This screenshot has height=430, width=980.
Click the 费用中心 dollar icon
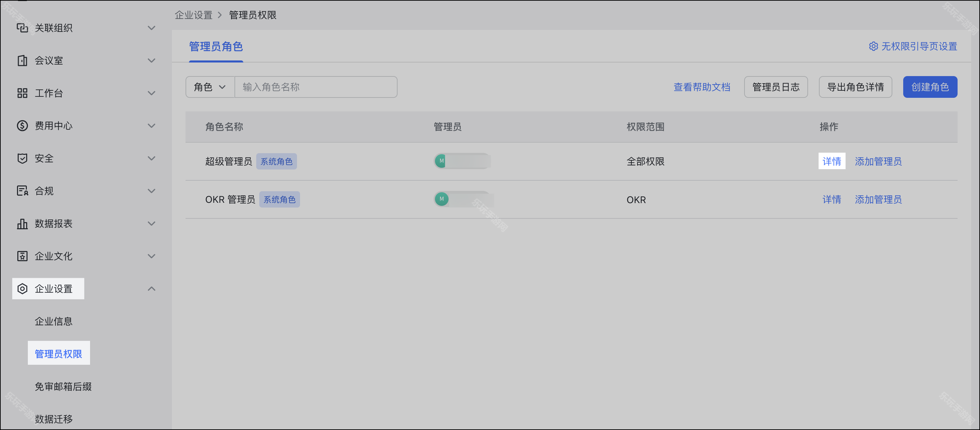pyautogui.click(x=22, y=126)
